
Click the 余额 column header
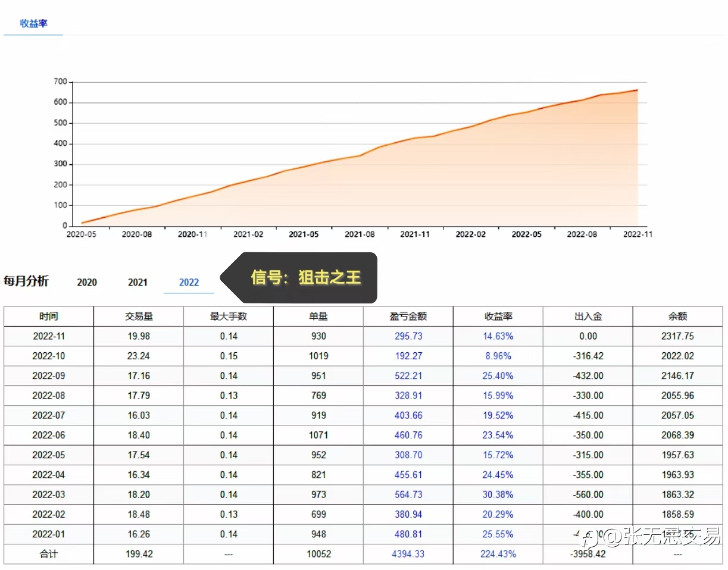(678, 317)
